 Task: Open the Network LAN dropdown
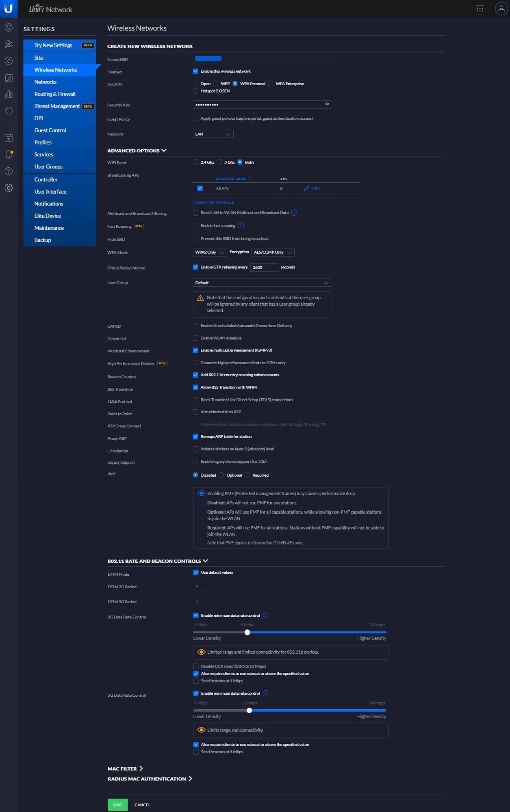213,134
